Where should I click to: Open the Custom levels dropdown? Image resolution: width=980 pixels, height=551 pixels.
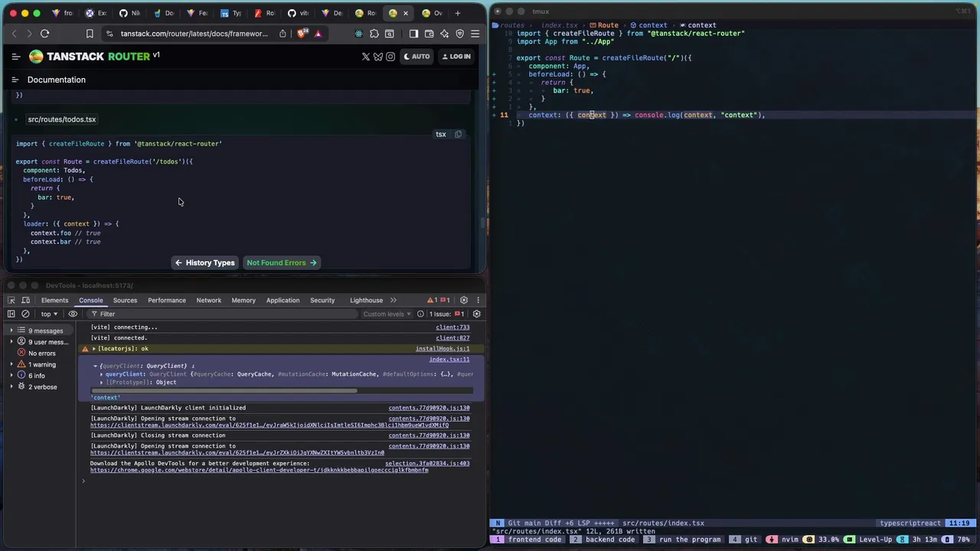(x=387, y=314)
